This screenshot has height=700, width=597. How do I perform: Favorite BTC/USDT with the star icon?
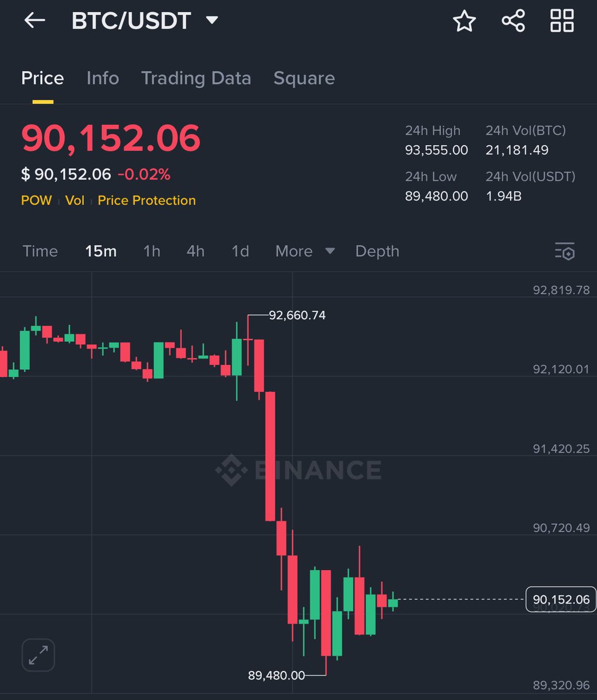(465, 20)
